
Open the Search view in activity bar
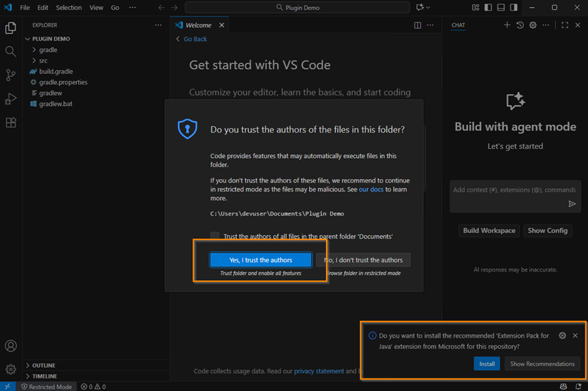click(x=11, y=51)
